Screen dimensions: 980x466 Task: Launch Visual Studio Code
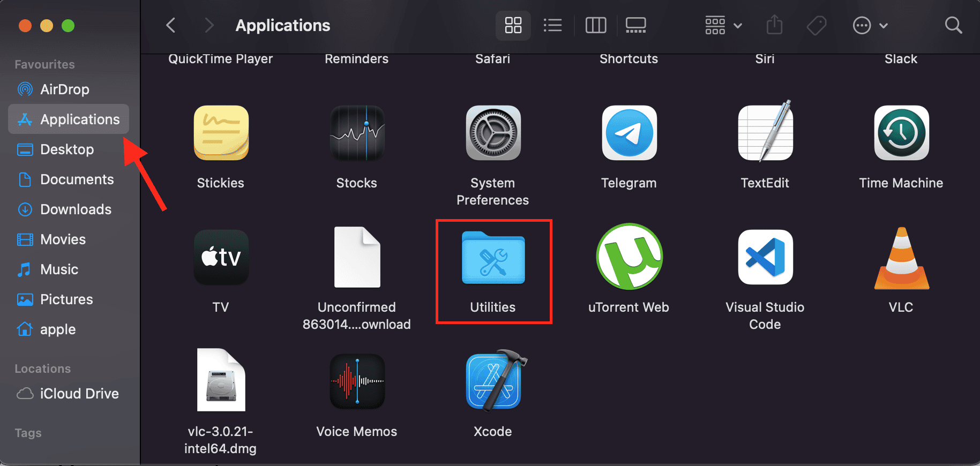pos(765,258)
